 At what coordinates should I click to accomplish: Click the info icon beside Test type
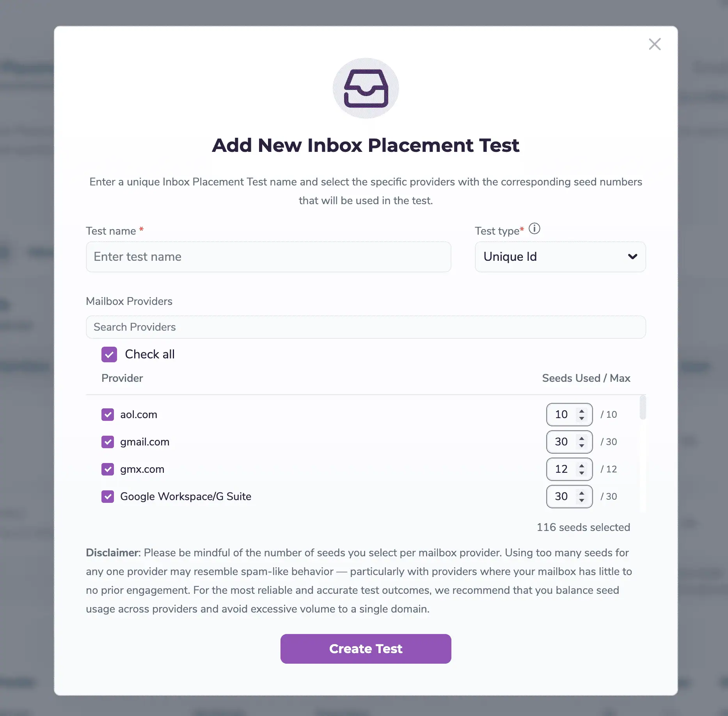coord(534,229)
